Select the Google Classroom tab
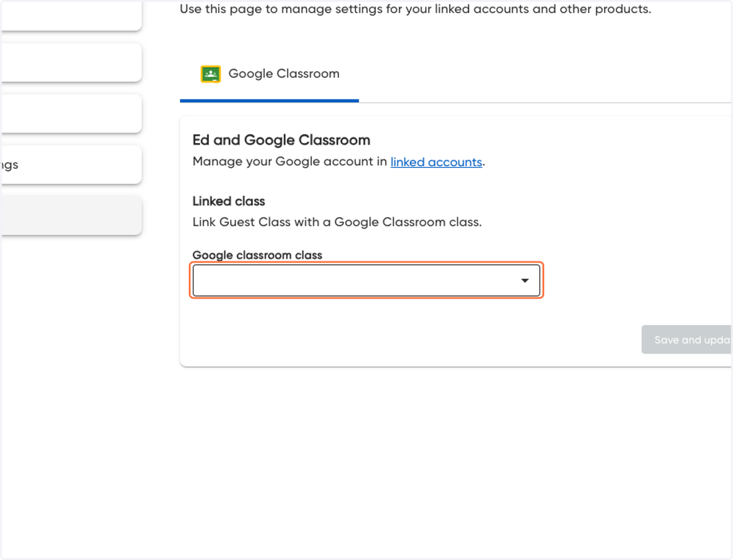 point(269,74)
